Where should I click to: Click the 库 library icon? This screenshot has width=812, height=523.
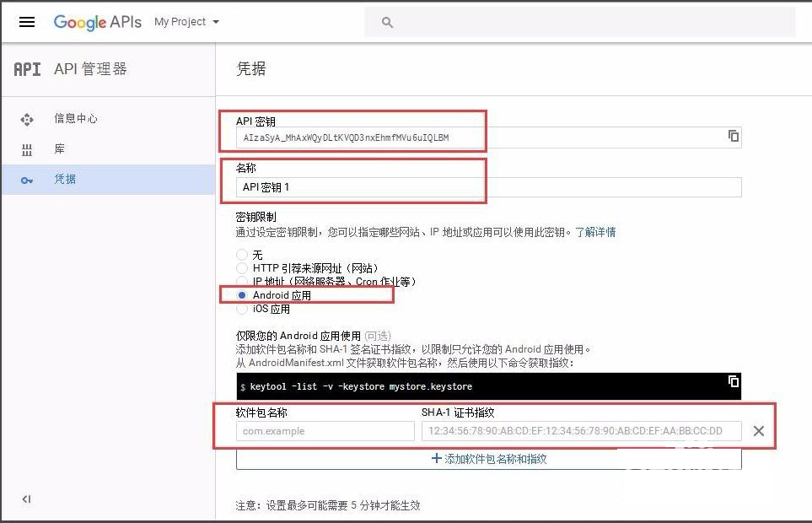[27, 150]
